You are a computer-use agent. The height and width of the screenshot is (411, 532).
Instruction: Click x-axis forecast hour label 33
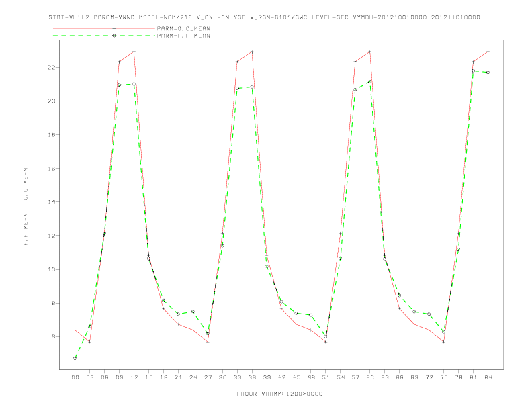pyautogui.click(x=237, y=377)
